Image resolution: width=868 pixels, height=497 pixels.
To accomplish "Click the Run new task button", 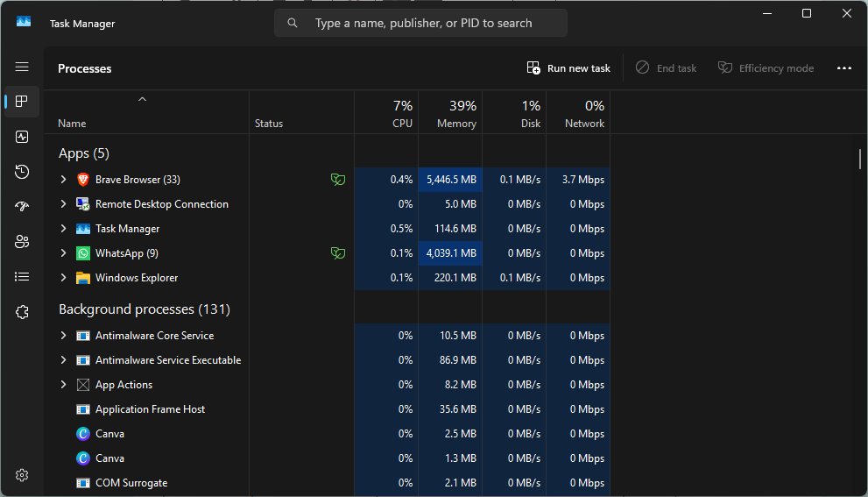I will pos(568,68).
